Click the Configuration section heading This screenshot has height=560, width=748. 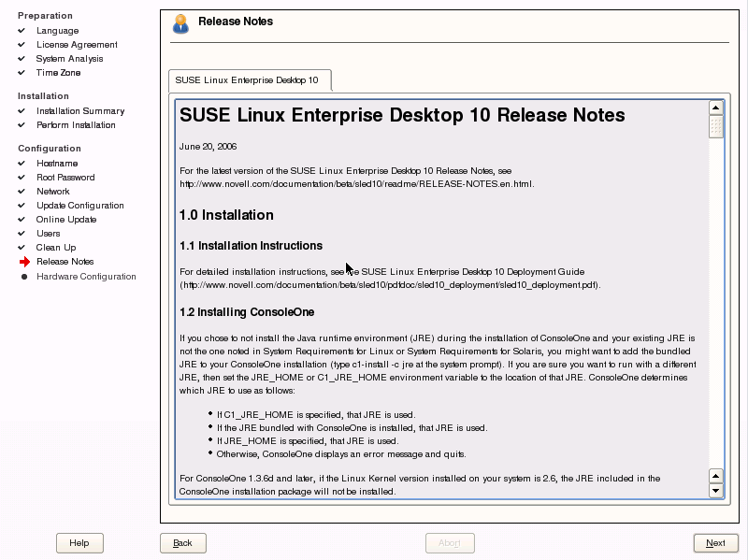pyautogui.click(x=50, y=149)
